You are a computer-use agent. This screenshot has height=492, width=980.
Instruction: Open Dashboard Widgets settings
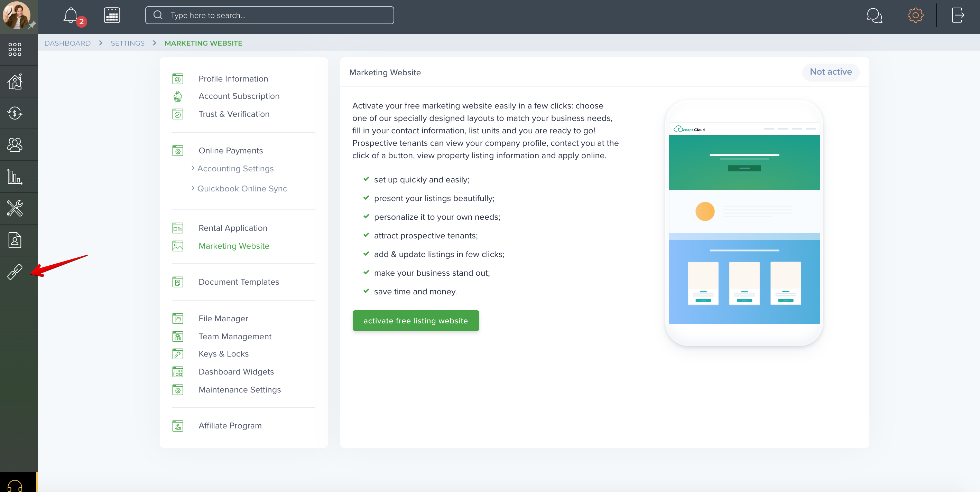pyautogui.click(x=236, y=372)
